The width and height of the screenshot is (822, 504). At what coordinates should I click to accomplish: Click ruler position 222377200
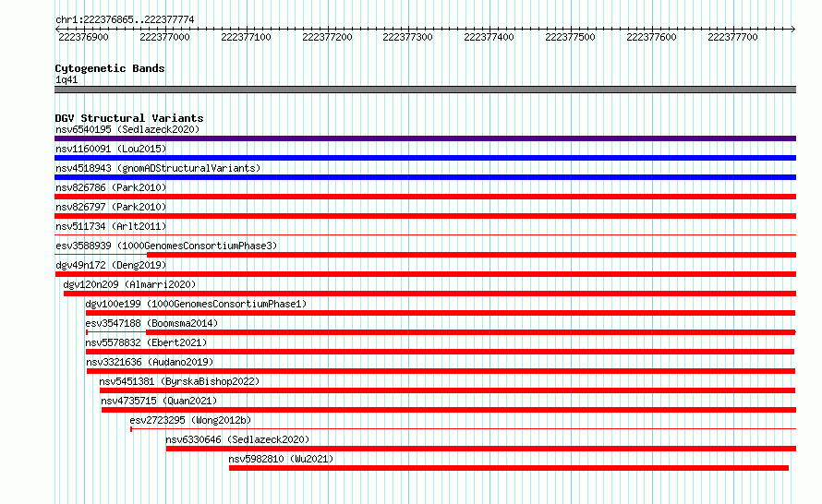click(x=327, y=37)
